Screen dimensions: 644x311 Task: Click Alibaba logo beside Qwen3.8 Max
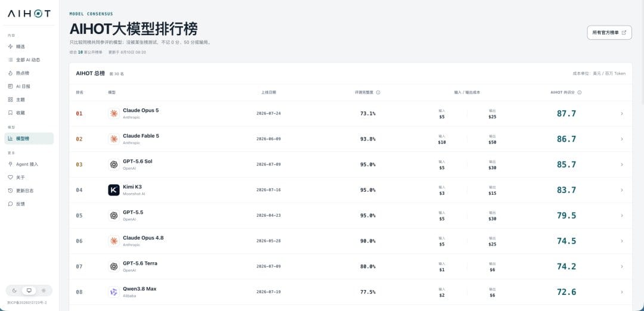coord(114,292)
